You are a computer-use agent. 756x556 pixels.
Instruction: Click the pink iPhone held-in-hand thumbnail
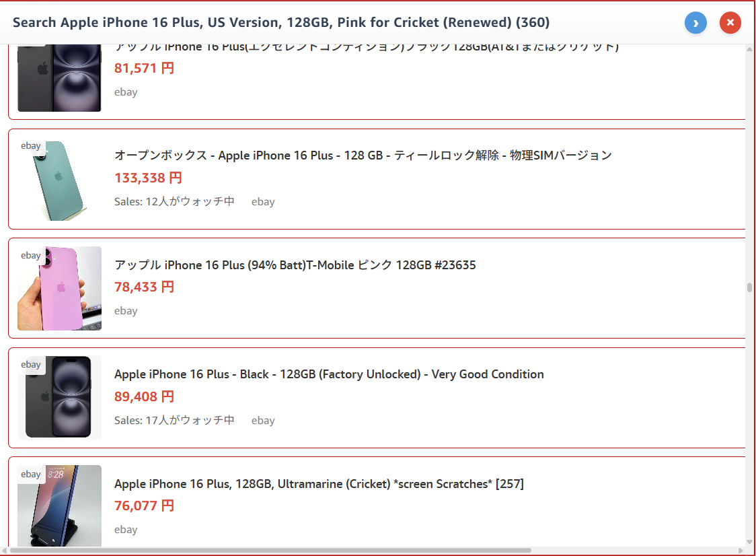59,288
